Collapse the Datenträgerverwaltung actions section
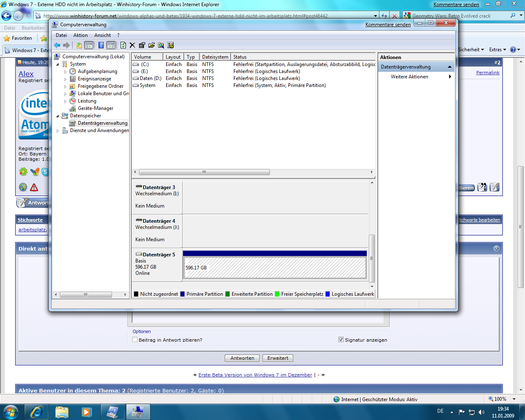 [450, 67]
